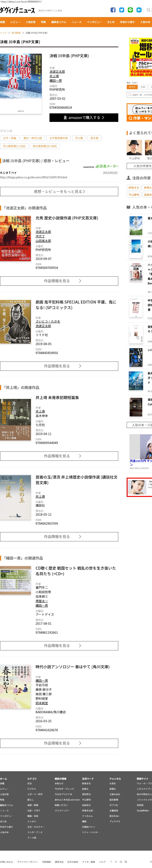The height and width of the screenshot is (868, 152).
Task: Open 作品情報を見る under 光秀 歴史小説傑作選
Action: tap(59, 281)
